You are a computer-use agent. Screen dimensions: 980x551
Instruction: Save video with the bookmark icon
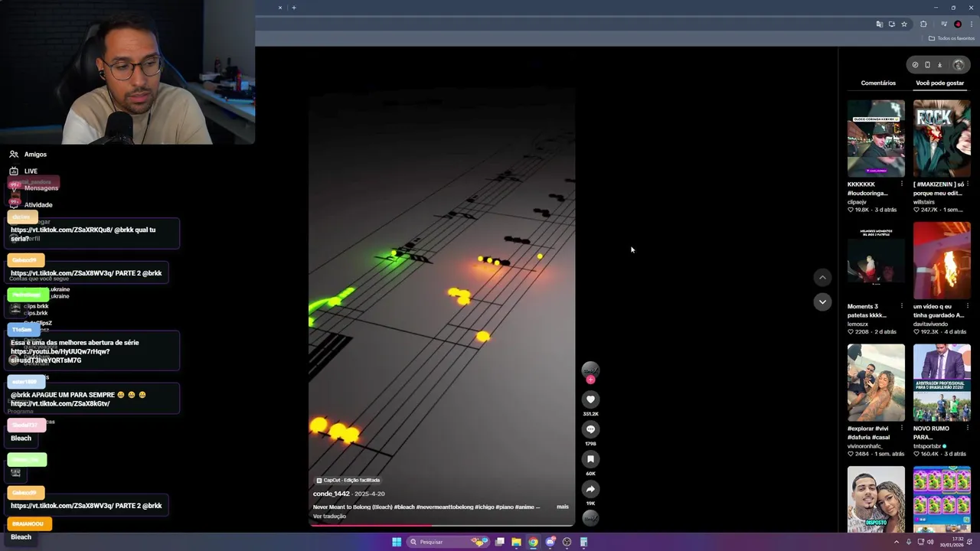pos(590,459)
